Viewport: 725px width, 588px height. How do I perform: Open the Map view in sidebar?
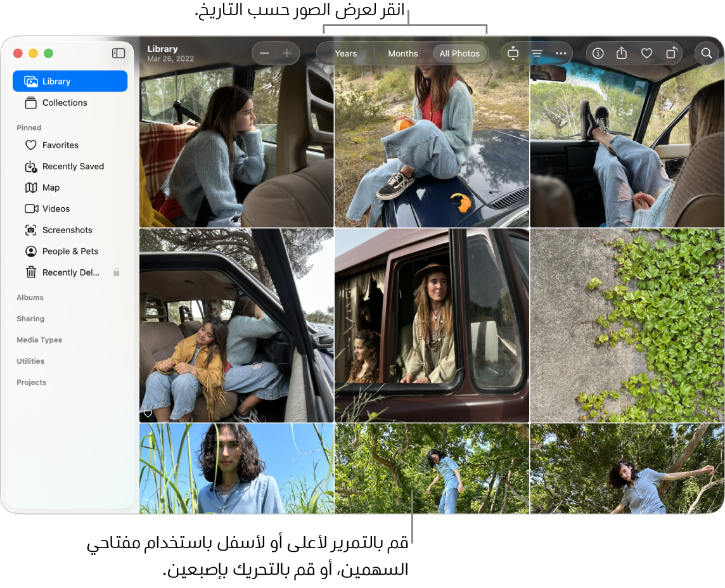pos(51,188)
